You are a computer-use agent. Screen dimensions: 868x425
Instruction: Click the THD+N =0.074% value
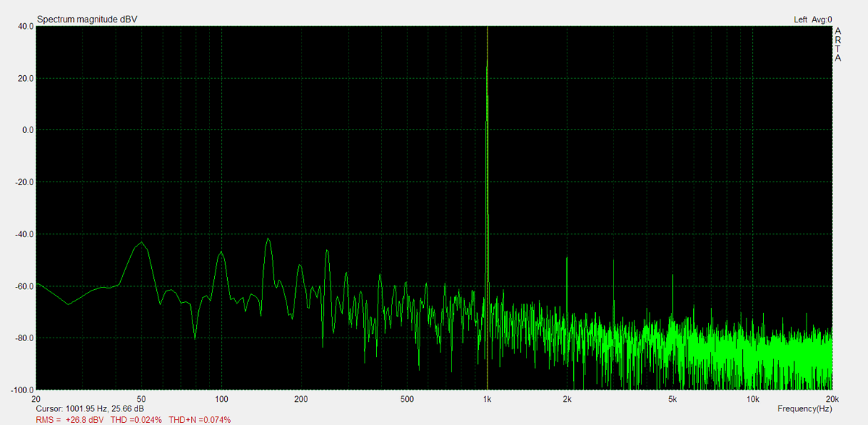coord(200,419)
